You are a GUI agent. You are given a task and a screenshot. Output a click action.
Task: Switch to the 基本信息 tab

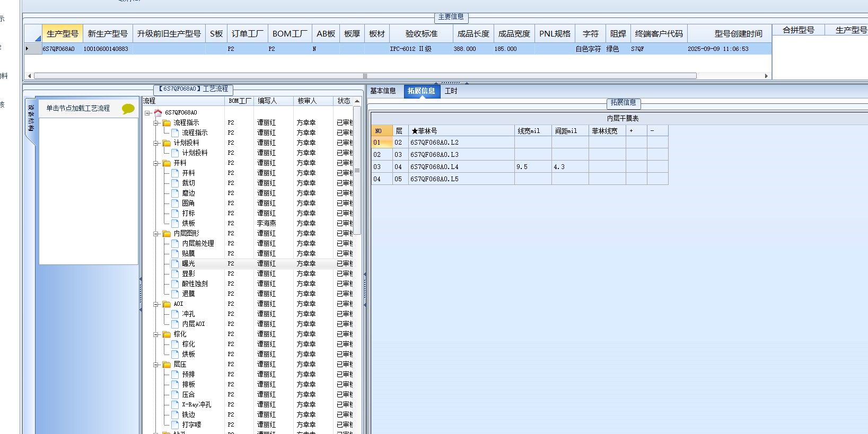pos(383,91)
